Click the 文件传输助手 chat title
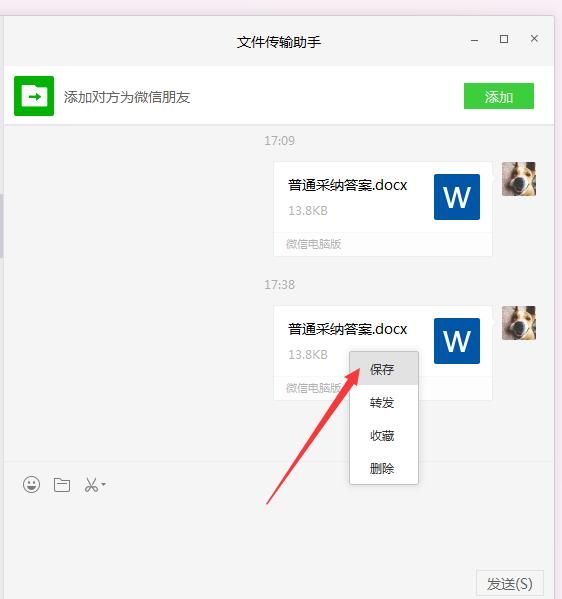 (279, 42)
